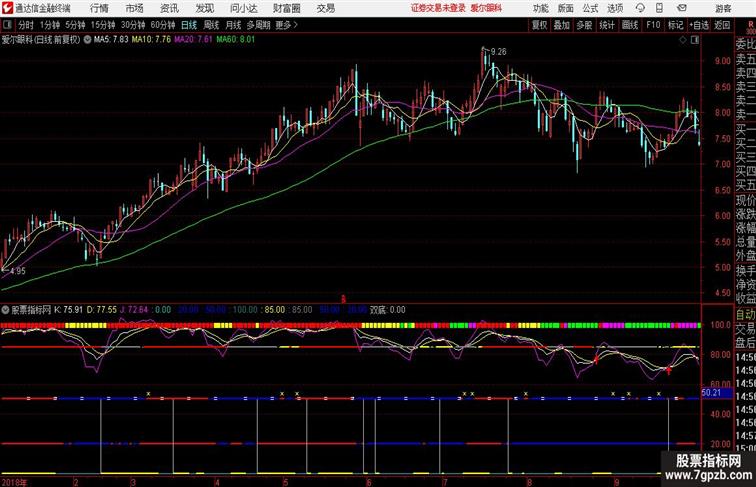Click the red B marker below the chart
756x487 pixels.
[x=343, y=299]
